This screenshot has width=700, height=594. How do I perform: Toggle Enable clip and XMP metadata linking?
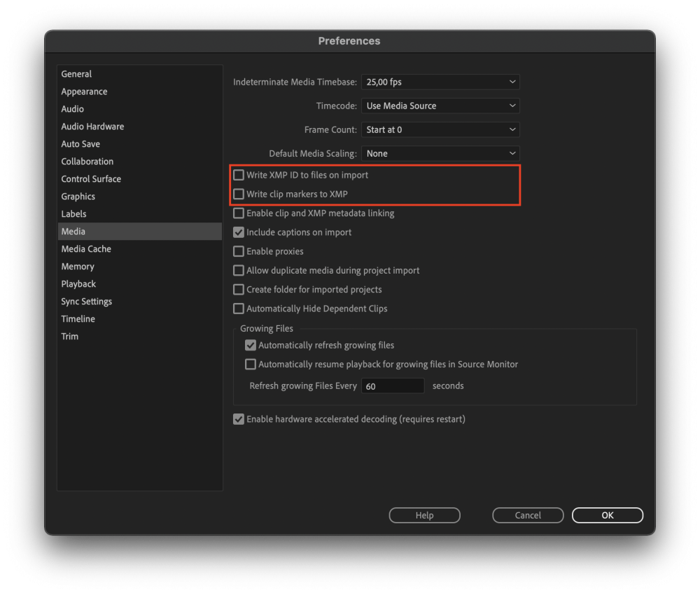click(239, 213)
